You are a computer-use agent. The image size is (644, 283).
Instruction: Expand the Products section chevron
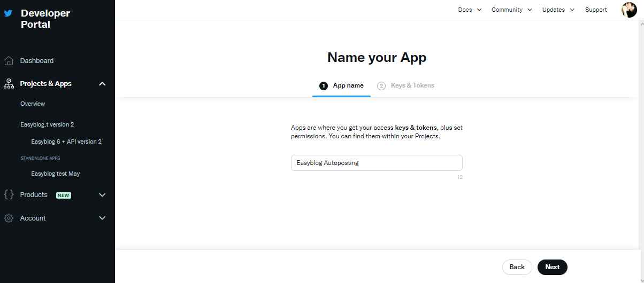pos(103,195)
